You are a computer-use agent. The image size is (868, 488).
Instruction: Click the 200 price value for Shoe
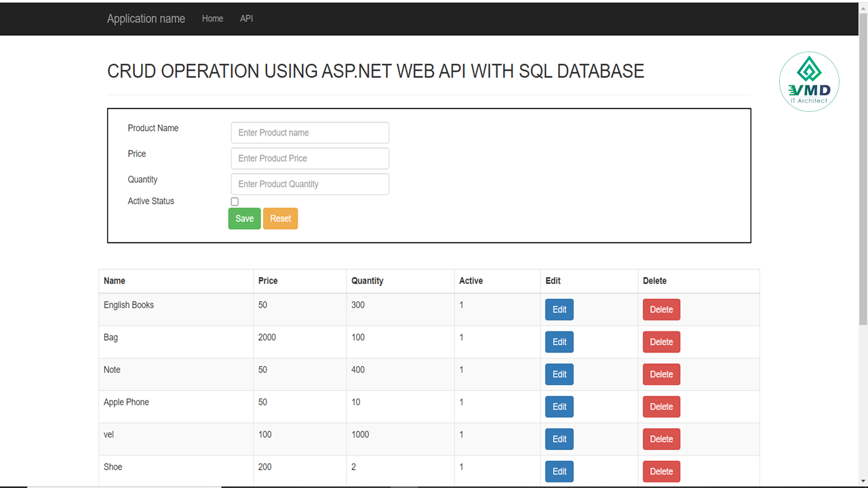pyautogui.click(x=265, y=467)
